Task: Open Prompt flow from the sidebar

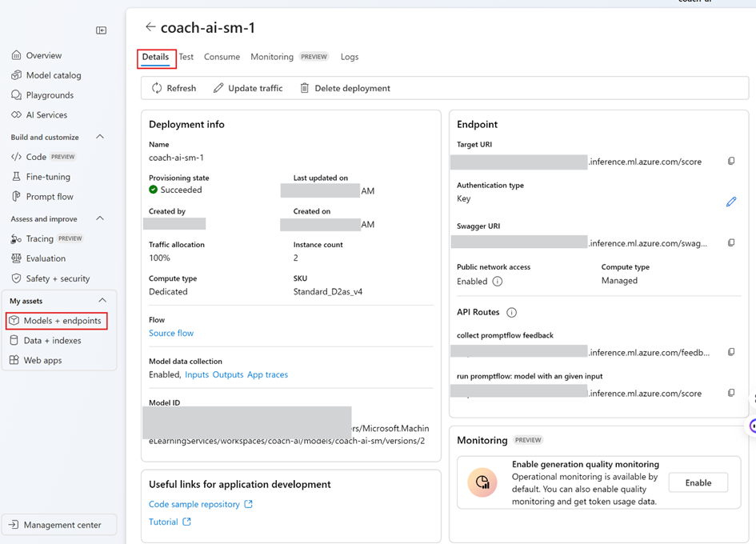Action: click(42, 196)
